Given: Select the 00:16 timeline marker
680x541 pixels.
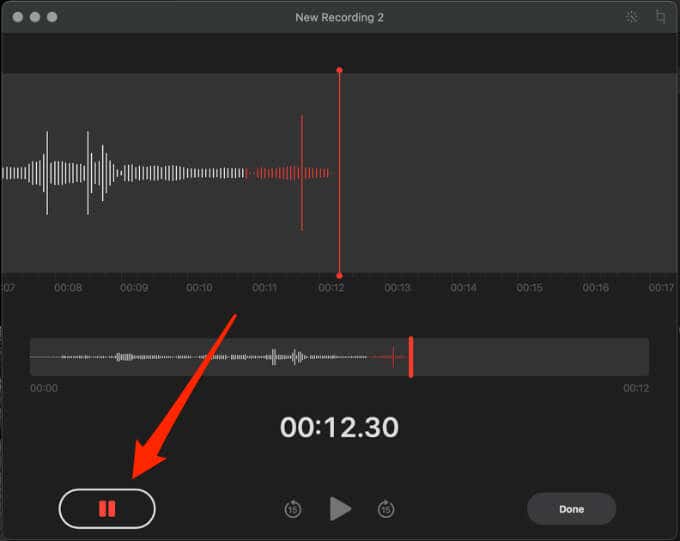Looking at the screenshot, I should 595,288.
